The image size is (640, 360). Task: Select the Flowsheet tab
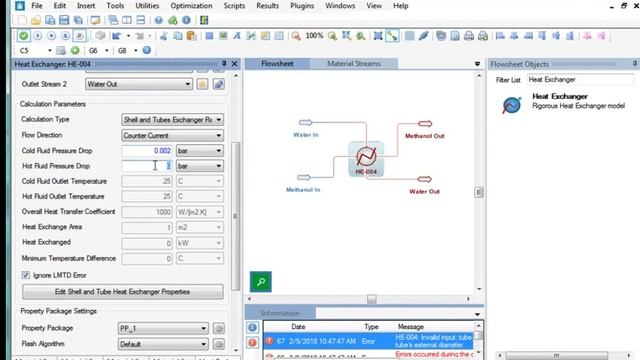[x=277, y=64]
